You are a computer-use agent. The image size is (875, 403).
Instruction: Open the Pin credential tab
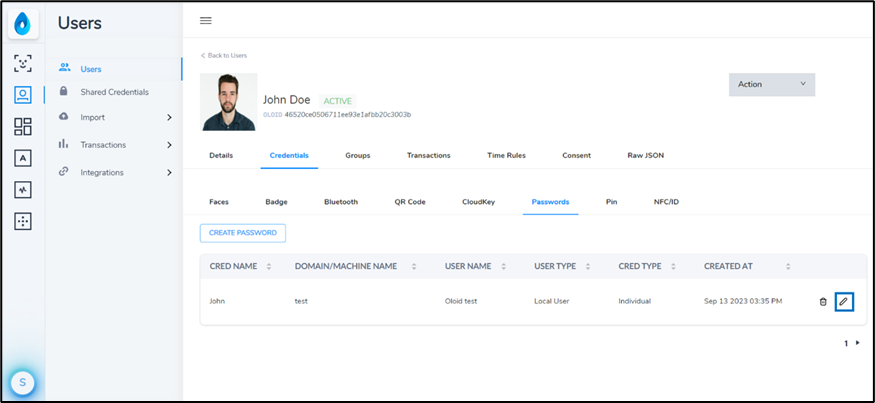point(611,202)
